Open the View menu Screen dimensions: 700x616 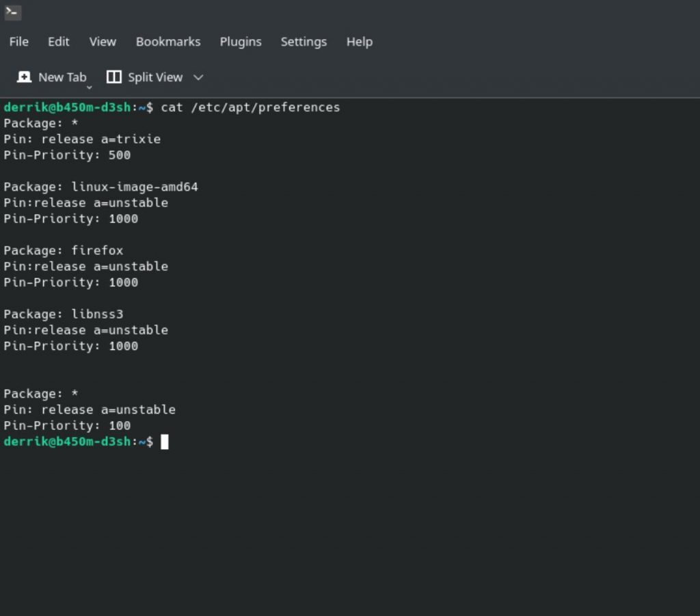click(102, 42)
